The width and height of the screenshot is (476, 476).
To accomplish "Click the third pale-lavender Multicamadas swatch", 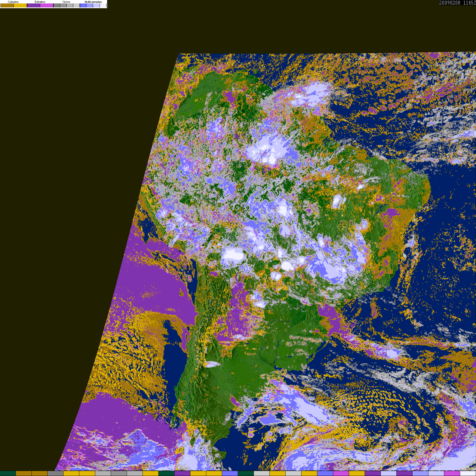I will pyautogui.click(x=97, y=5).
